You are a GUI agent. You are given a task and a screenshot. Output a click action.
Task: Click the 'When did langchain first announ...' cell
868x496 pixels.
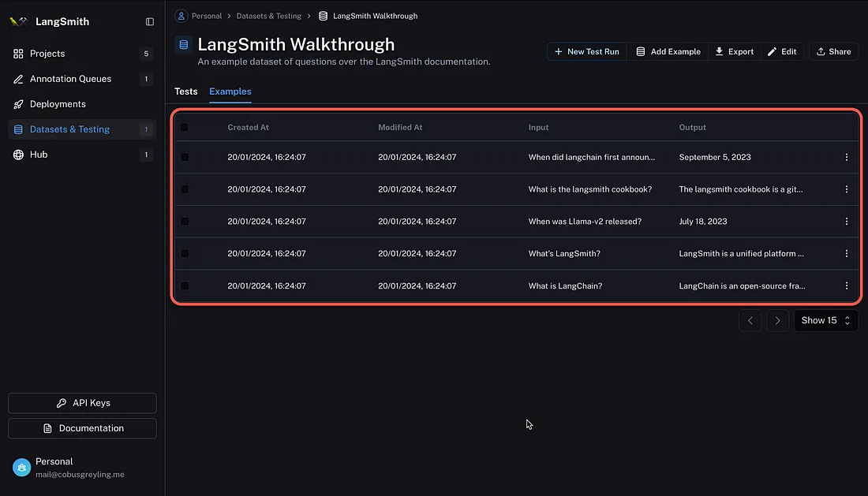592,157
